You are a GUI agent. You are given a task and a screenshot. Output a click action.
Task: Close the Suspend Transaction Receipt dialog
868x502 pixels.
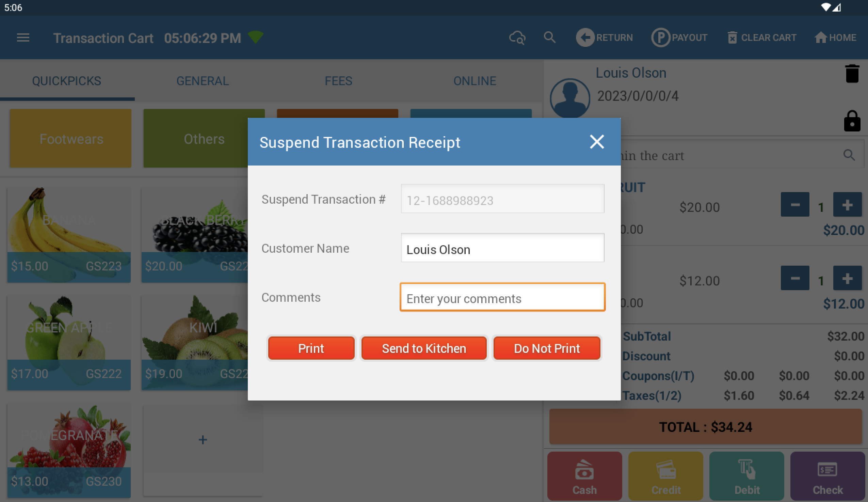point(597,142)
